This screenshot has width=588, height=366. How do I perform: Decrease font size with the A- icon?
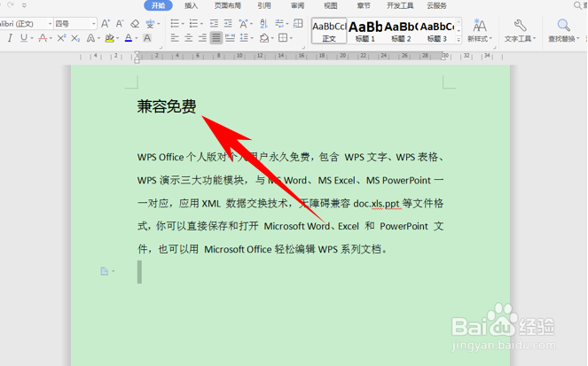[x=120, y=24]
